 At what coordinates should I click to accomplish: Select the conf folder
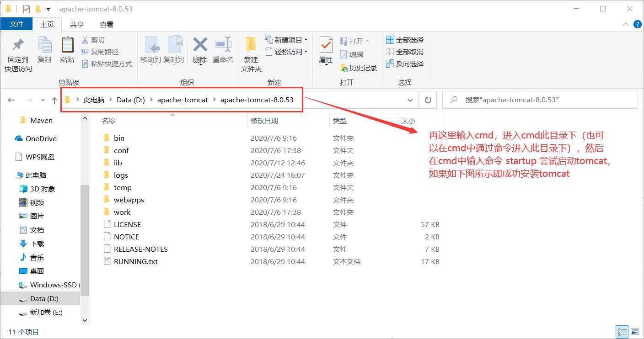coord(121,150)
